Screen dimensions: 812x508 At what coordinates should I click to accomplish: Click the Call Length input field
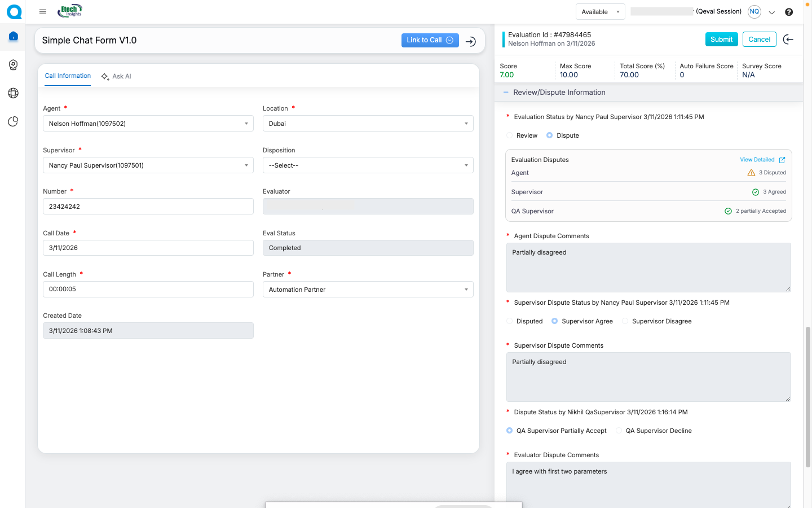click(148, 289)
